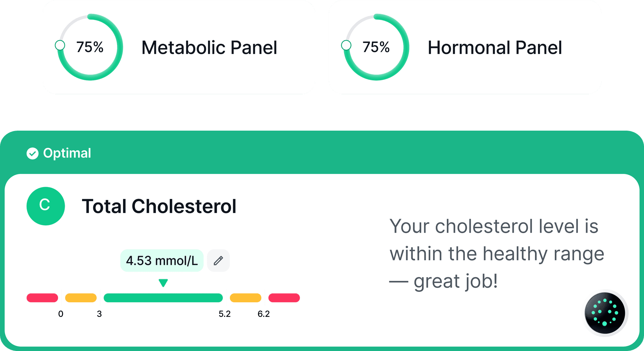Click the green C cholesterol avatar icon

[x=46, y=206]
